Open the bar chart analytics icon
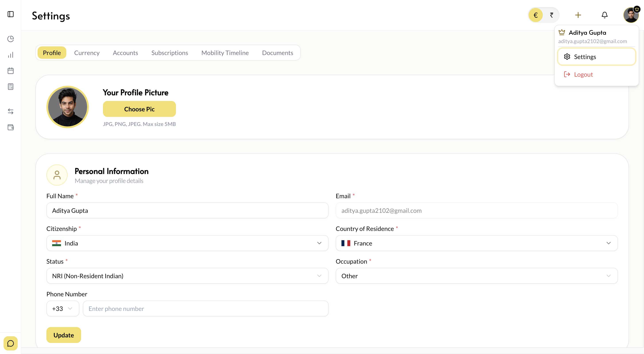Screen dimensions: 644x354 point(11,55)
